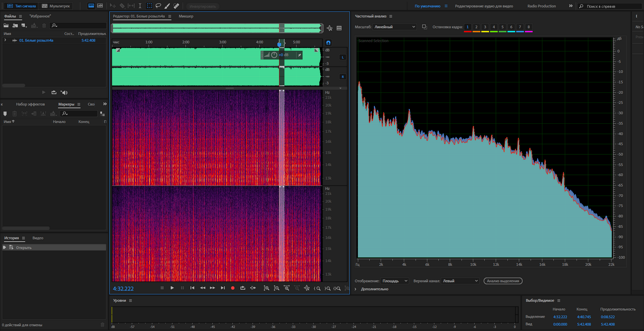
Task: Switch to the Микшер tab
Action: pos(186,16)
